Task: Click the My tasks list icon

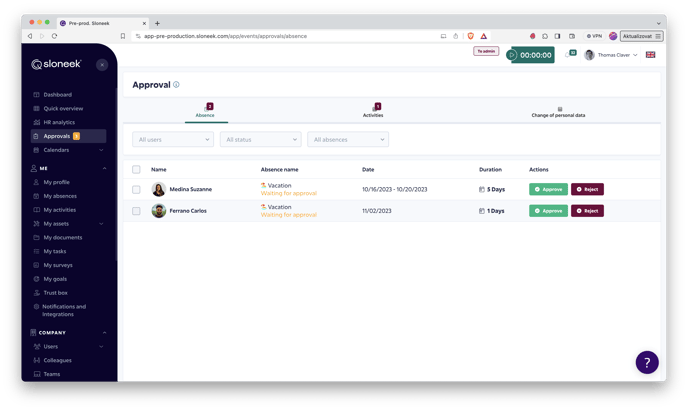Action: (x=36, y=252)
